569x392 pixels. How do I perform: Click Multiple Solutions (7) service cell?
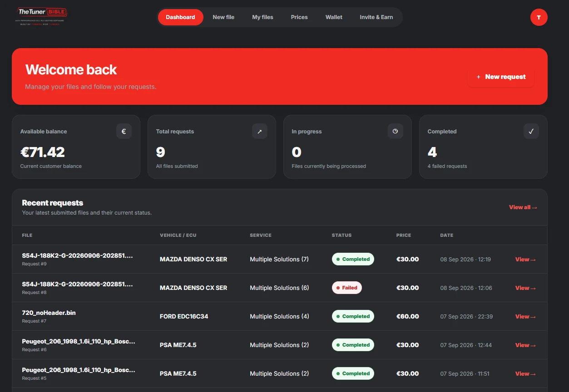(279, 260)
